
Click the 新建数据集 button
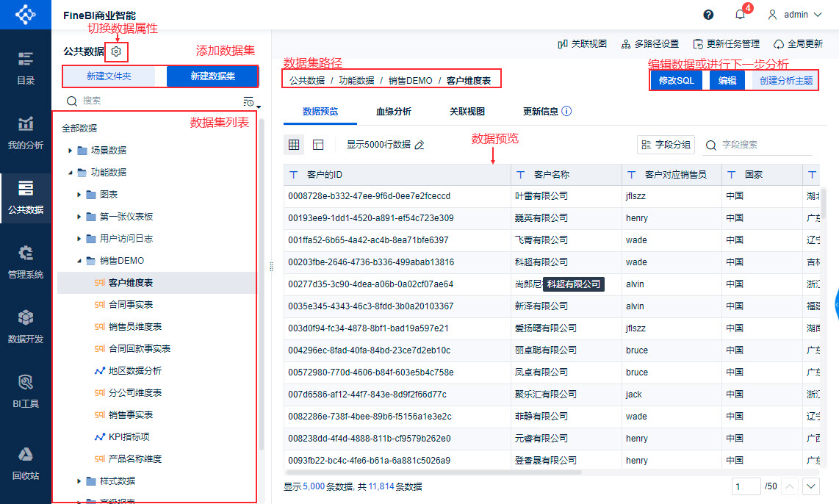pyautogui.click(x=212, y=76)
